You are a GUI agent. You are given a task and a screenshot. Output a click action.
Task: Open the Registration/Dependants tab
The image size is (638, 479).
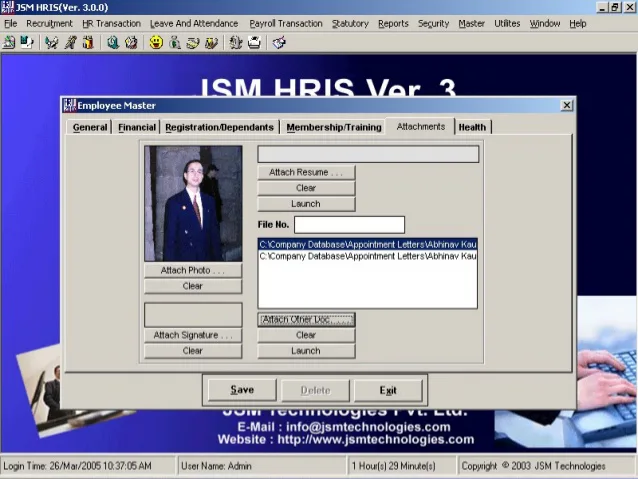pos(219,127)
